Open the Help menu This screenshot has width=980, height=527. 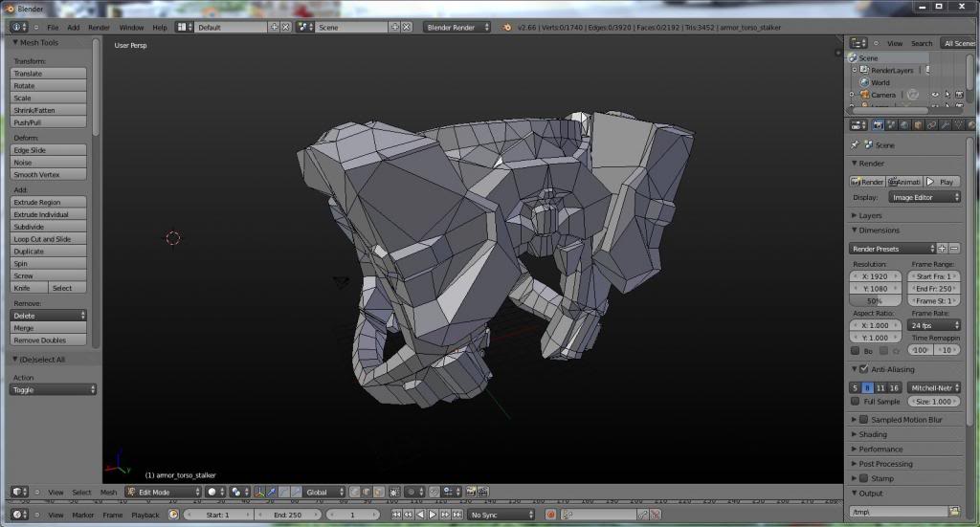[x=160, y=28]
